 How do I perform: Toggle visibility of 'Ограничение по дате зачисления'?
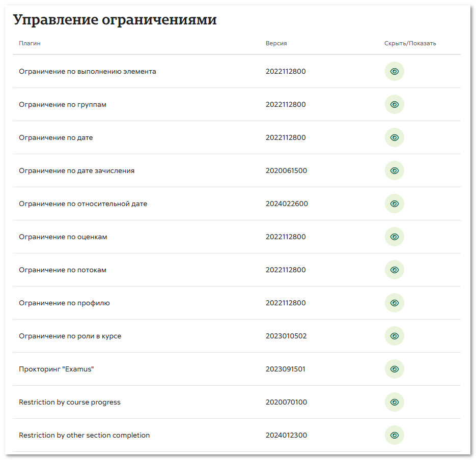[395, 170]
